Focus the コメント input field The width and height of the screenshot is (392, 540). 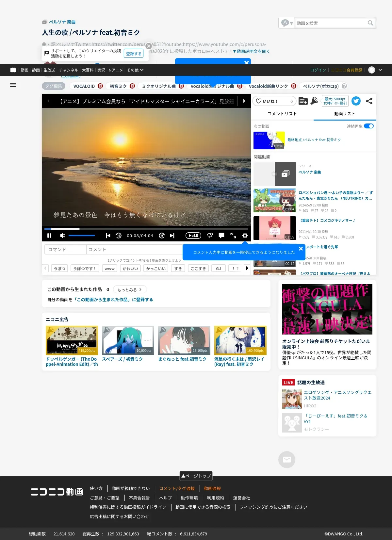pyautogui.click(x=135, y=249)
